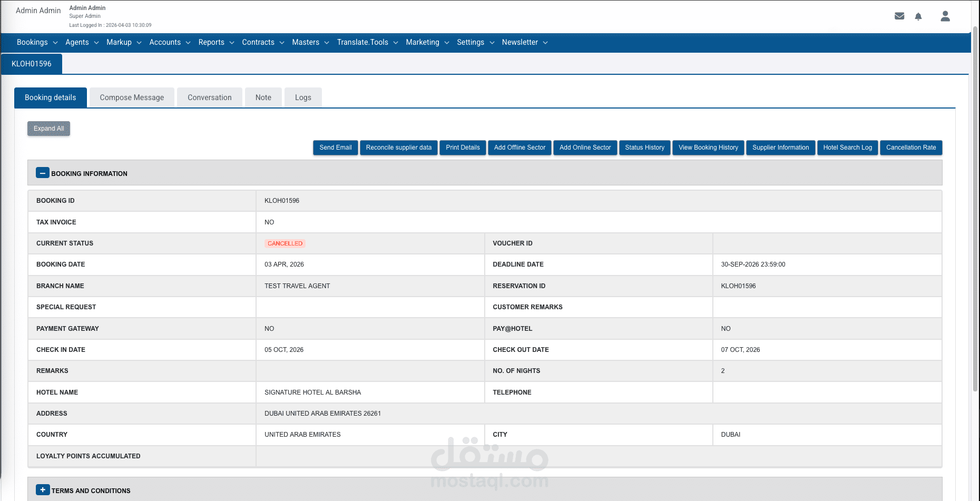Click the Expand All button

click(48, 129)
